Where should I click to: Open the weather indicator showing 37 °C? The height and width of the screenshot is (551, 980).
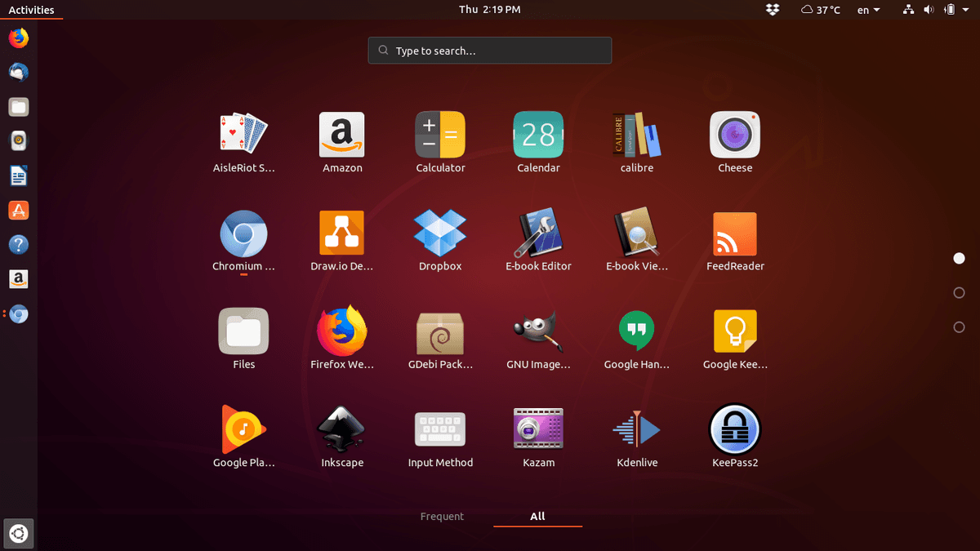(821, 10)
